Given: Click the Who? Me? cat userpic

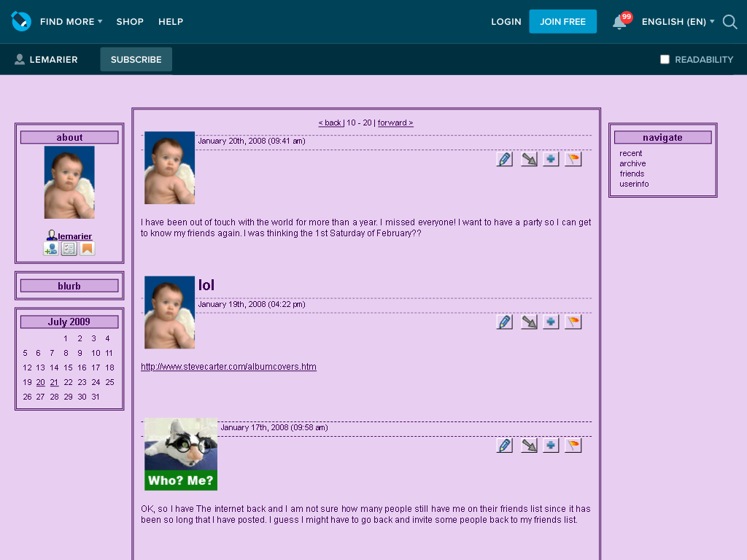Looking at the screenshot, I should coord(181,454).
